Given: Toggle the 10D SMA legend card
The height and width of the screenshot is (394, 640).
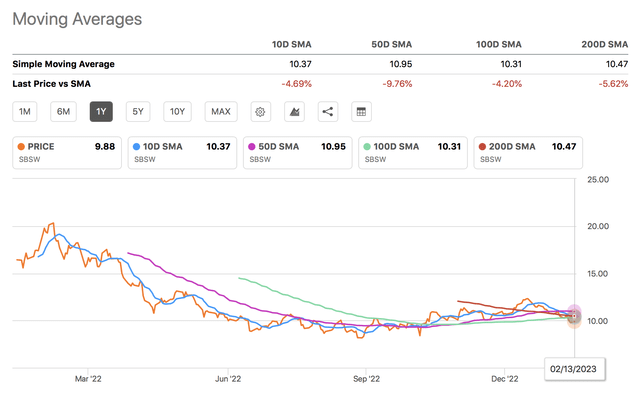Looking at the screenshot, I should click(x=182, y=153).
